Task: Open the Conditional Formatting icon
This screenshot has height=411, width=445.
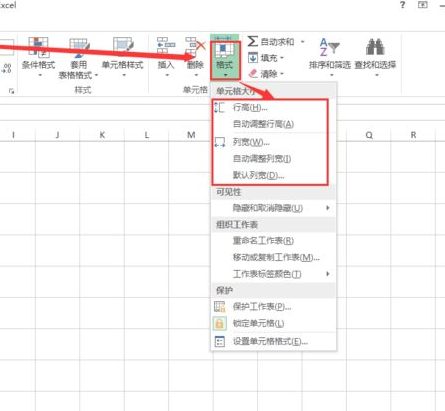Action: pos(38,46)
